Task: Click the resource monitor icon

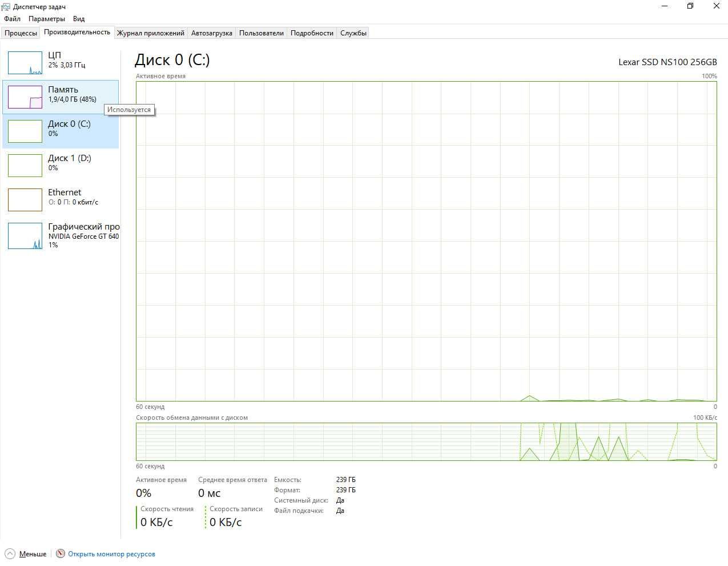Action: coord(61,553)
